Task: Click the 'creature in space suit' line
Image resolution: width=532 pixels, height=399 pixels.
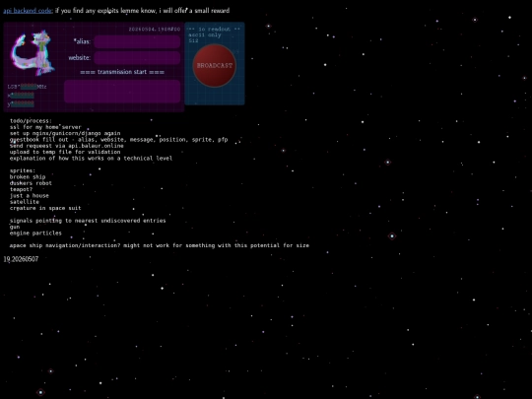Action: click(45, 208)
